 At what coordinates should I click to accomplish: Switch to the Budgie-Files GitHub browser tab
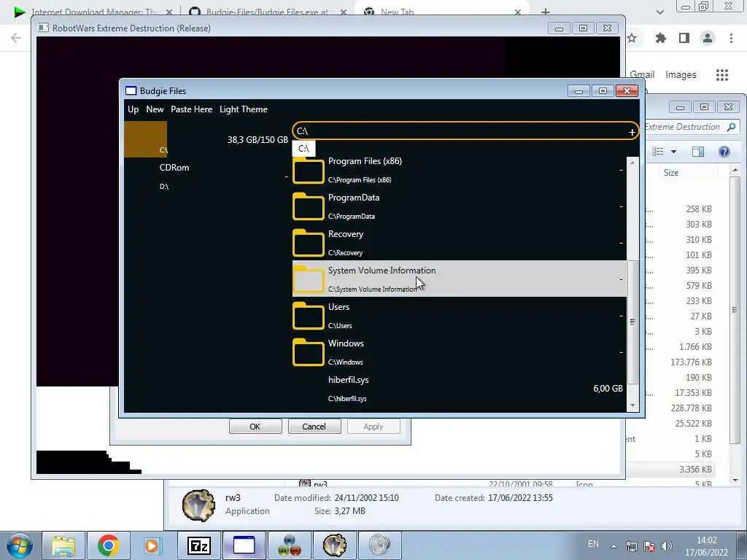pyautogui.click(x=267, y=12)
